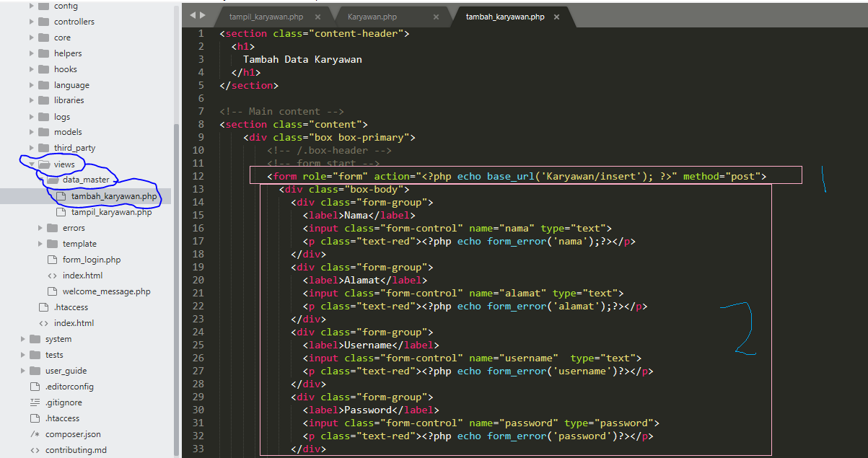Viewport: 868px width, 458px height.
Task: Click line number 12 in gutter
Action: pyautogui.click(x=198, y=176)
